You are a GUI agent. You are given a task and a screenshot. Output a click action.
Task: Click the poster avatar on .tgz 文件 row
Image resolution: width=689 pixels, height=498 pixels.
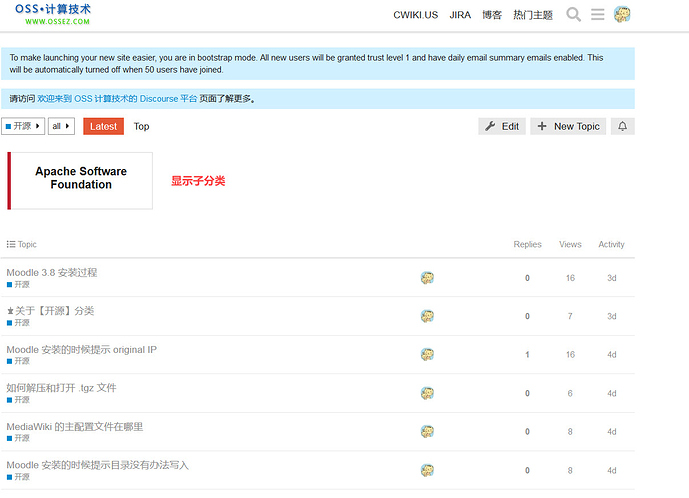(427, 393)
